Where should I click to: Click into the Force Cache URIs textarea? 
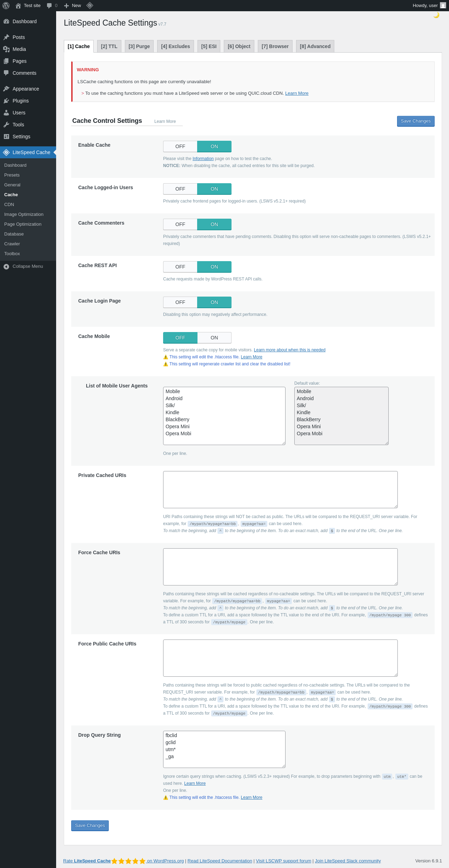[x=280, y=567]
